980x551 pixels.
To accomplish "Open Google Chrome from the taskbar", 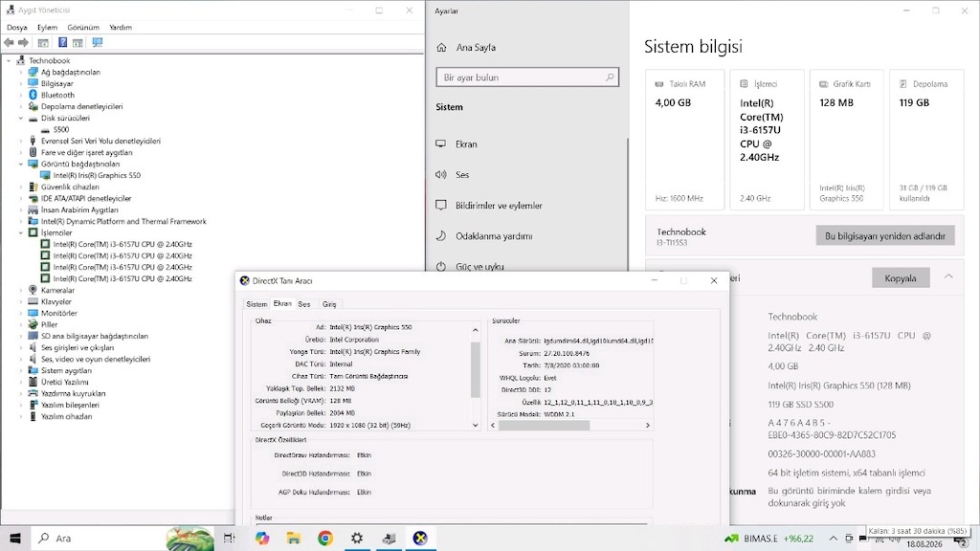I will click(x=325, y=538).
